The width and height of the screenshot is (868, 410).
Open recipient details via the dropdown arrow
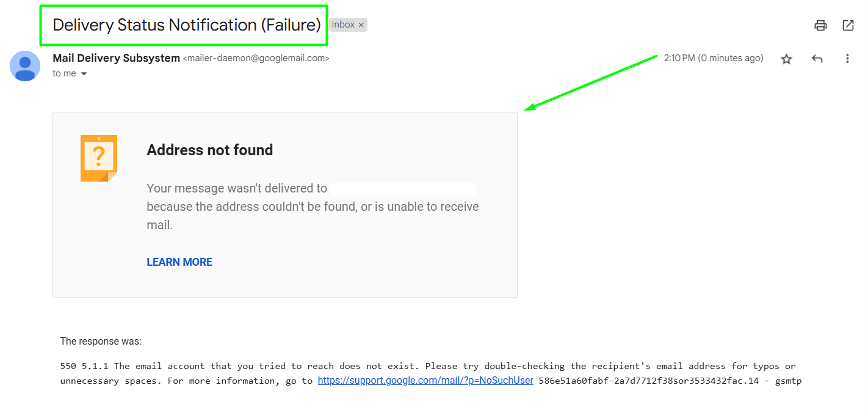[x=84, y=73]
